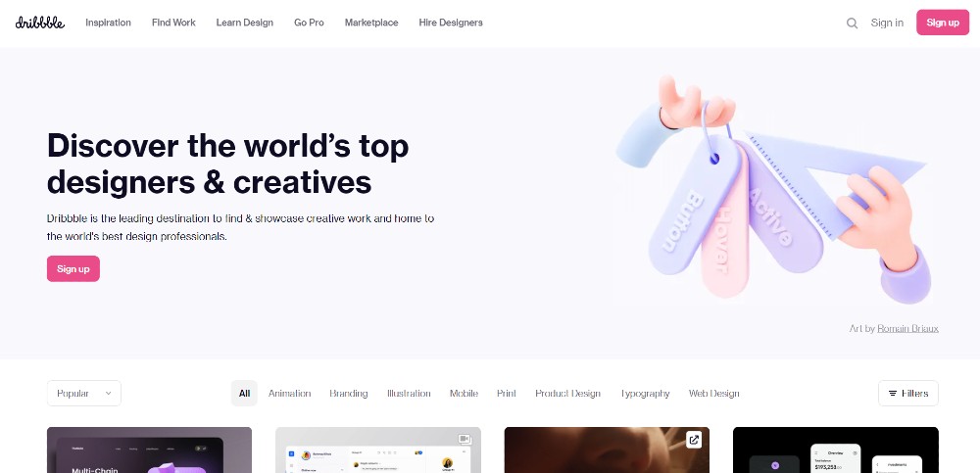This screenshot has width=980, height=473.
Task: Select the Animation category tab
Action: 289,393
